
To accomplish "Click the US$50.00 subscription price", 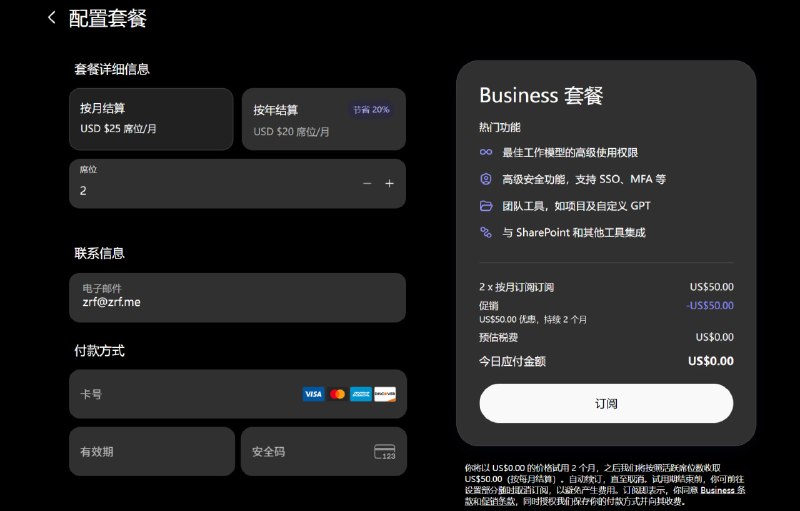I will point(712,287).
